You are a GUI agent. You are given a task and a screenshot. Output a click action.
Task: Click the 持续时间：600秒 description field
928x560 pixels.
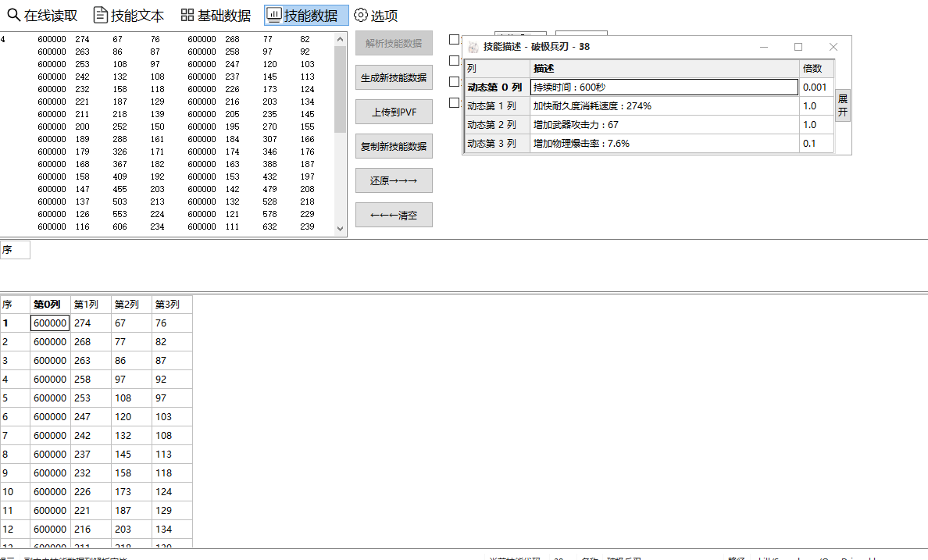click(664, 87)
